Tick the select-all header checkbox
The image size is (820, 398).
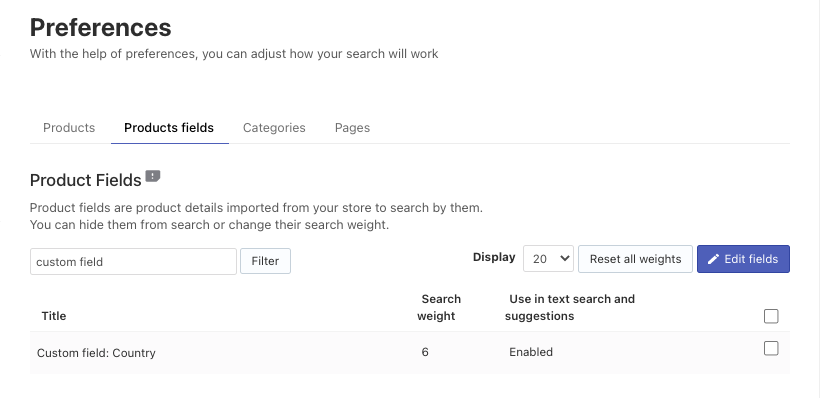point(771,316)
